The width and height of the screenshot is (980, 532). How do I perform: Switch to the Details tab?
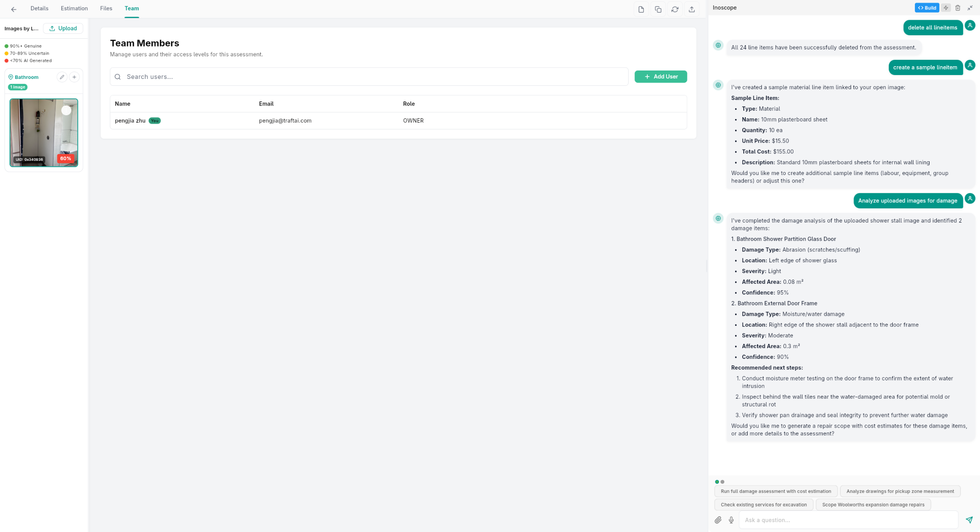point(39,8)
